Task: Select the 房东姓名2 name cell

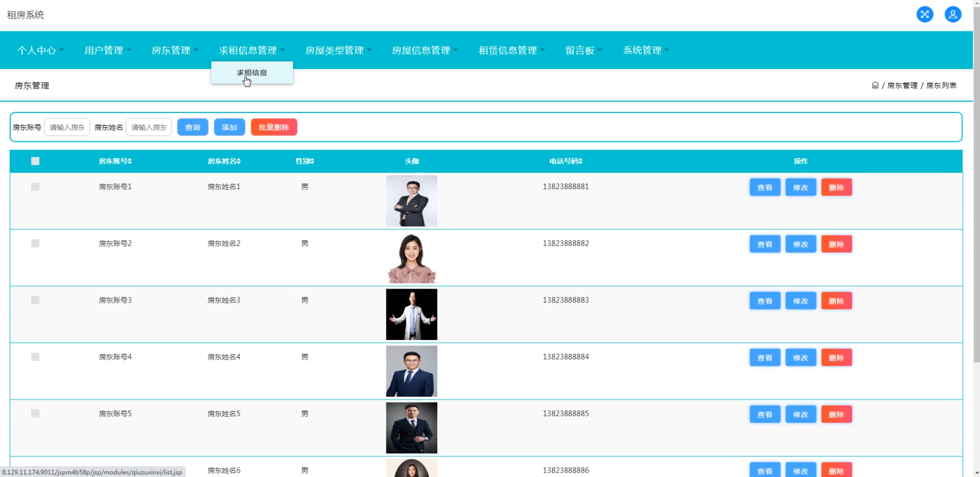Action: coord(224,244)
